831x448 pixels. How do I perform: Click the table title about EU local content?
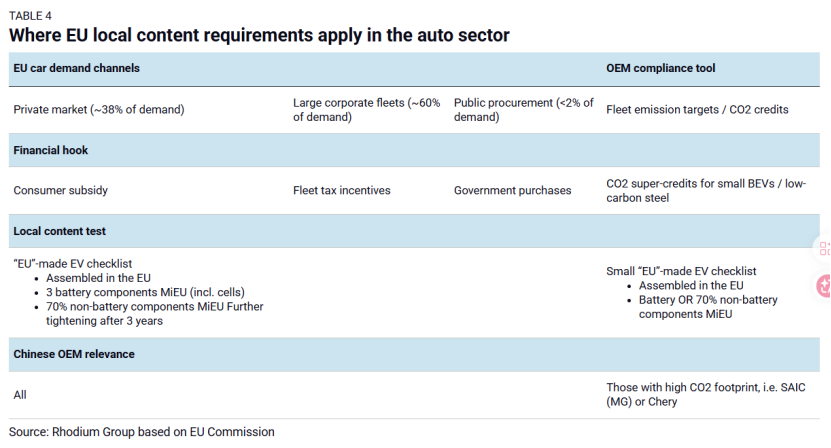coord(259,35)
